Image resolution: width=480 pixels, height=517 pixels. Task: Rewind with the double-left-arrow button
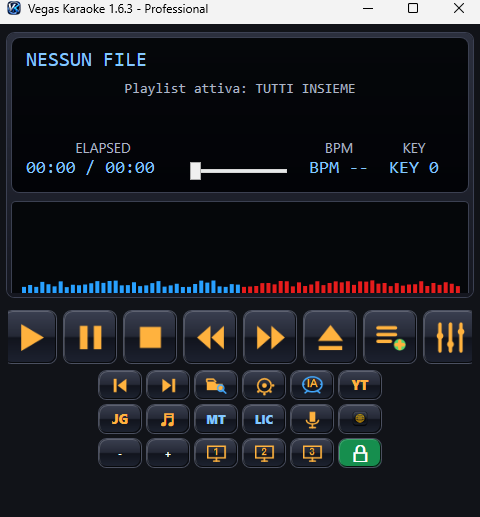point(210,337)
